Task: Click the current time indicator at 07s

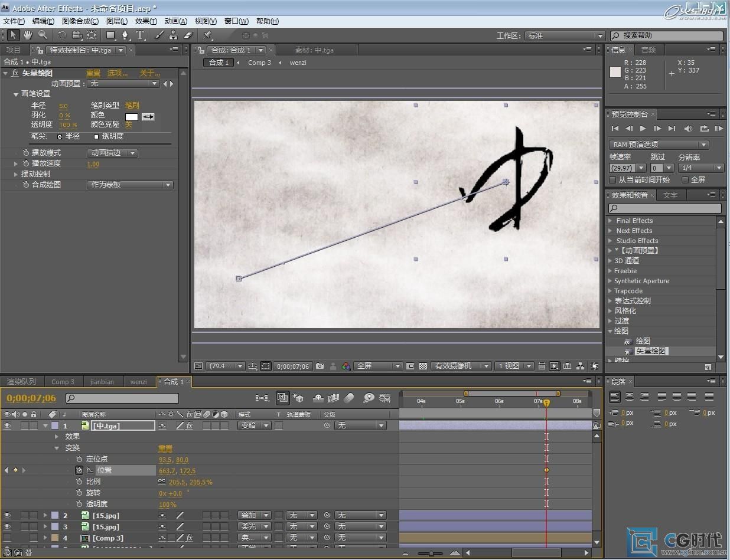Action: pos(547,402)
